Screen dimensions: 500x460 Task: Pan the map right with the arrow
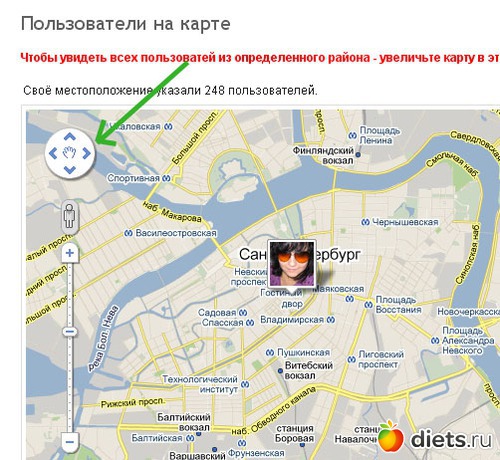[86, 153]
